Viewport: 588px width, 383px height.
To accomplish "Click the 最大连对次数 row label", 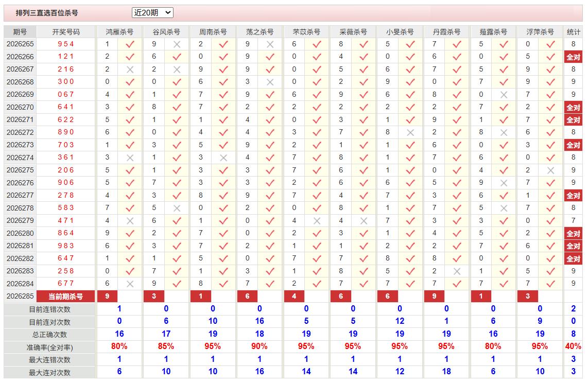I will pyautogui.click(x=49, y=373).
